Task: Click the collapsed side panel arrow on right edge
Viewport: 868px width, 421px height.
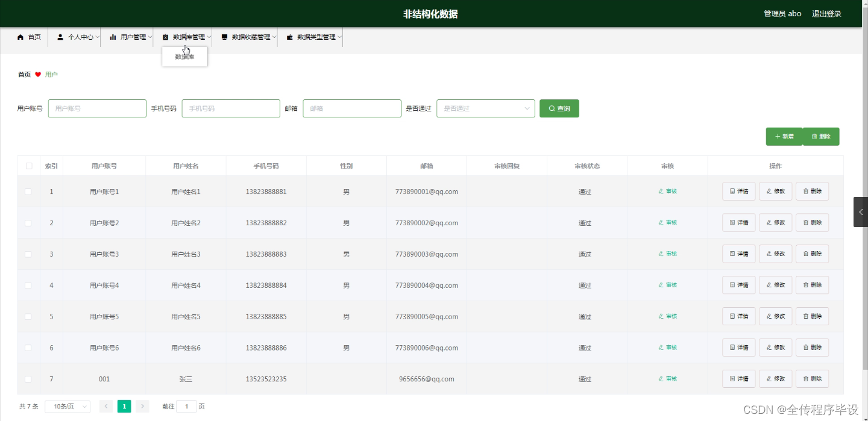Action: point(861,212)
